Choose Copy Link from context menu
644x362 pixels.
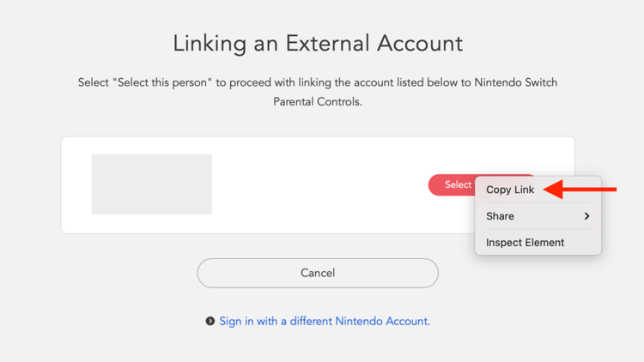[x=510, y=190]
